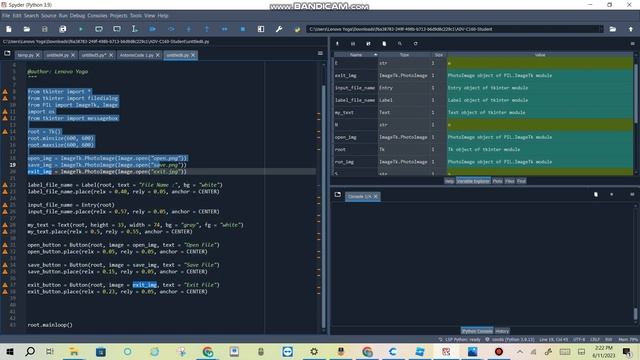Open Windows search from the taskbar
Viewport: 640px width, 360px height.
pyautogui.click(x=30, y=351)
